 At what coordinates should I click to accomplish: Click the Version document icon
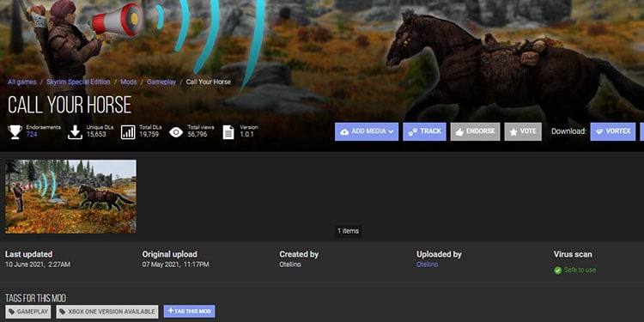[228, 132]
